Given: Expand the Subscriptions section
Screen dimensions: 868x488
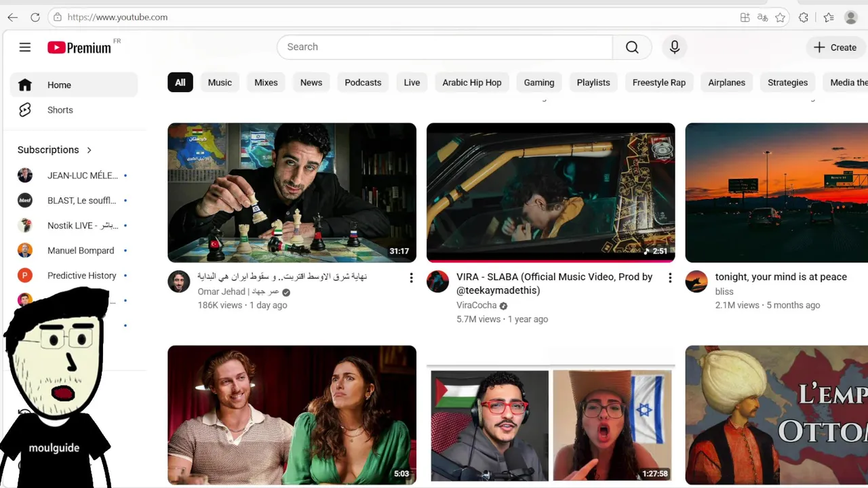Looking at the screenshot, I should point(55,150).
